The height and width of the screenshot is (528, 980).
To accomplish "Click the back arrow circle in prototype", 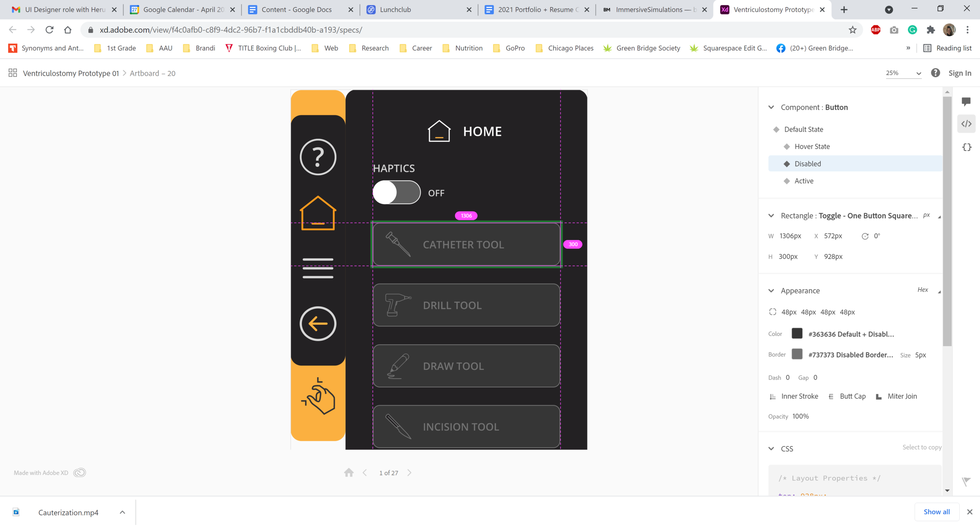I will click(318, 324).
